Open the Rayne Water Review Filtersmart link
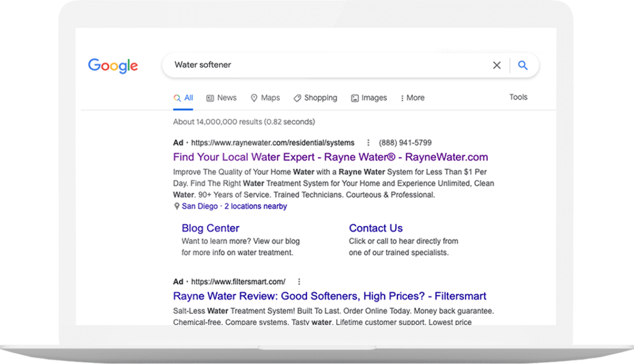Screen dimensions: 634x364 (329, 296)
